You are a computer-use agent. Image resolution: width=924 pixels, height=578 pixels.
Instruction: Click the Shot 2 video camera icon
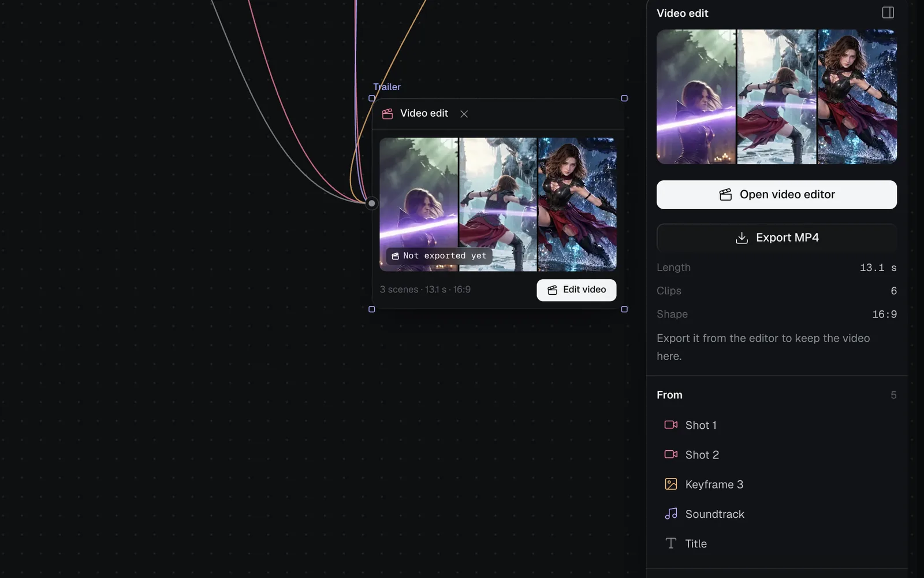coord(670,454)
